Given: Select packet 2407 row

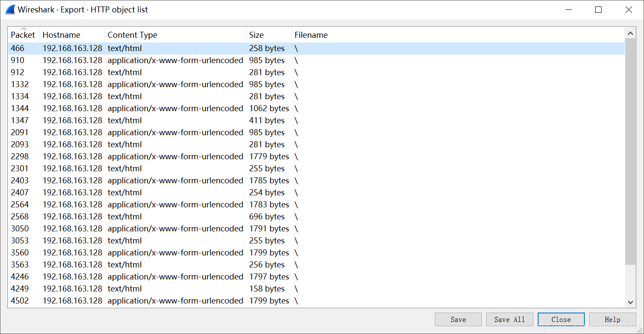Looking at the screenshot, I should [x=316, y=193].
